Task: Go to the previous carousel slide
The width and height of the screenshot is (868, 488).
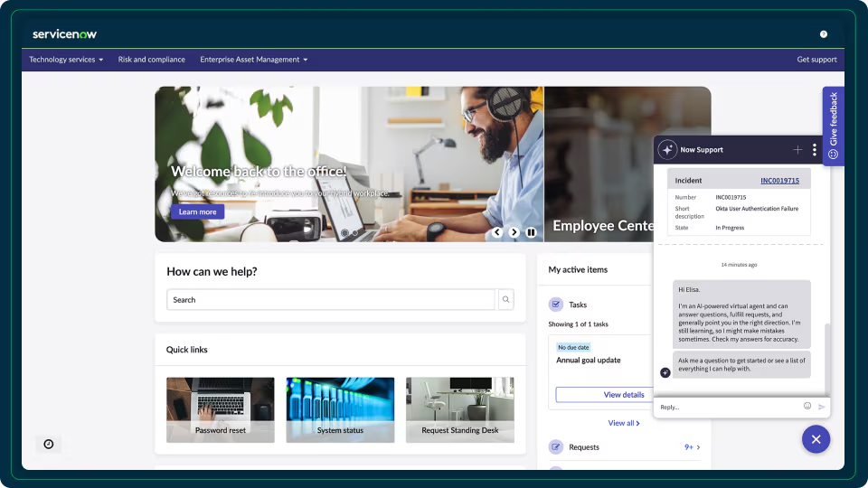Action: pos(496,232)
